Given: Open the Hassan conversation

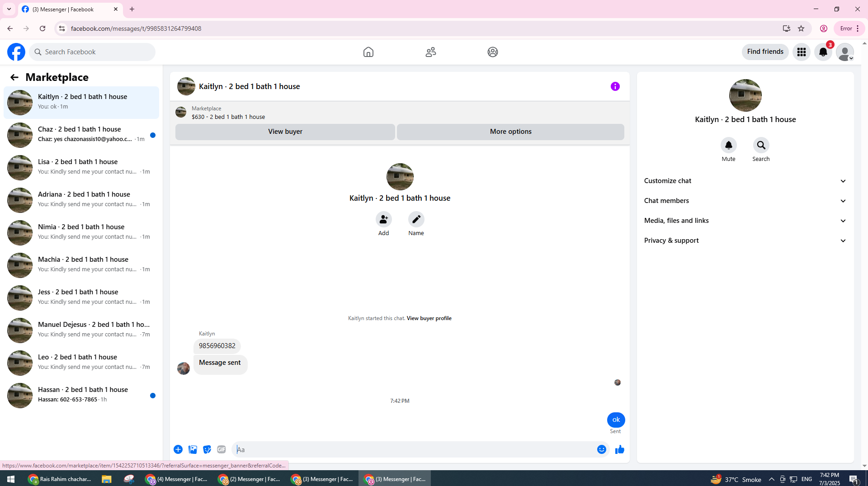Looking at the screenshot, I should [81, 395].
